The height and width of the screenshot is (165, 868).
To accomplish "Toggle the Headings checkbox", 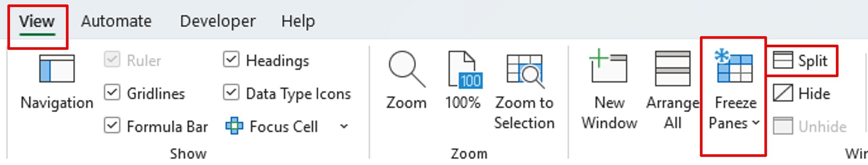I will coord(231,60).
